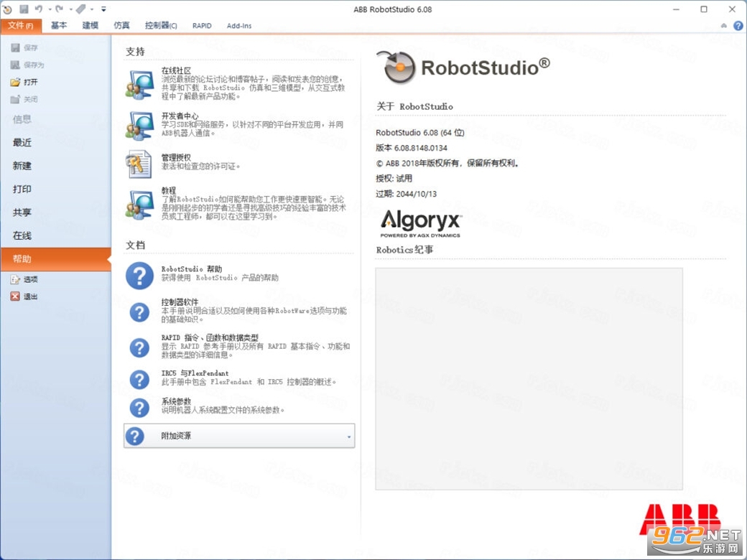747x560 pixels.
Task: Click the IRC5 与FlexPendant question mark icon
Action: click(x=139, y=380)
